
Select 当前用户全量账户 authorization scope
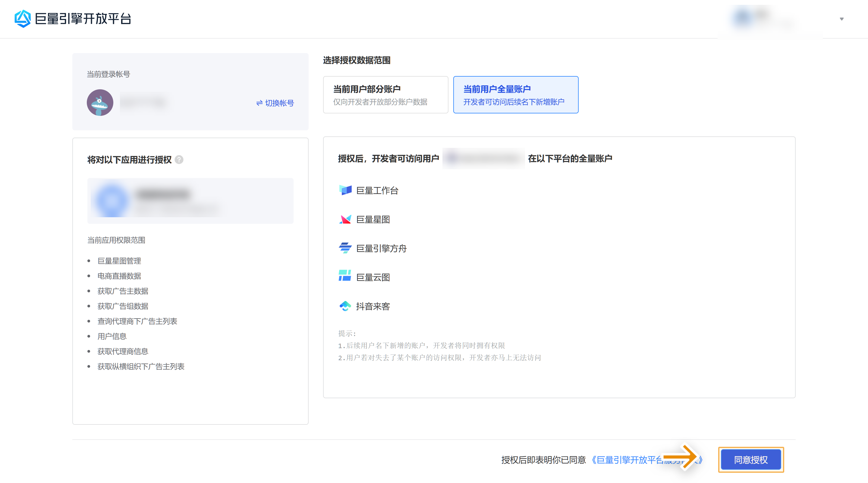[x=516, y=95]
